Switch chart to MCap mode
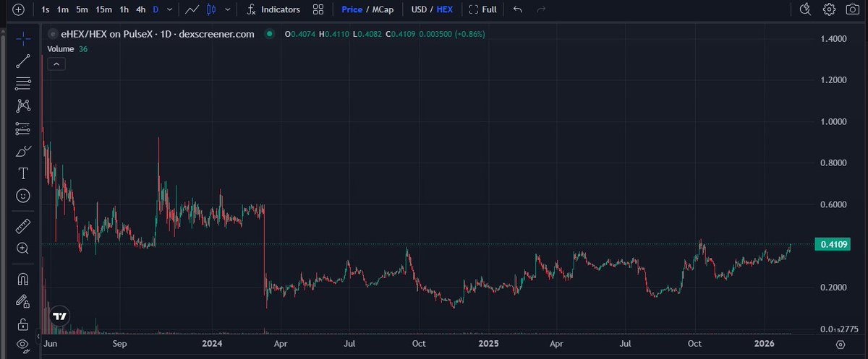This screenshot has height=359, width=868. click(382, 10)
